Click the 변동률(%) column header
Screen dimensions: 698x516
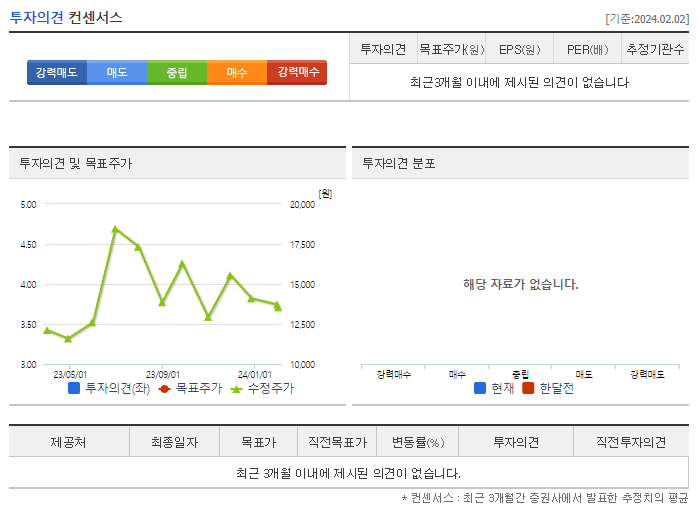pyautogui.click(x=418, y=442)
